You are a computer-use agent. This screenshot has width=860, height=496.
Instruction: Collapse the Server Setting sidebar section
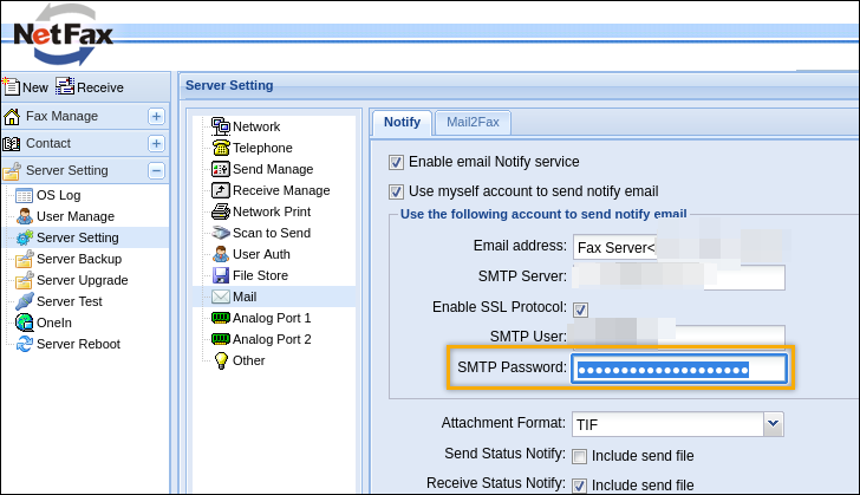[x=156, y=171]
